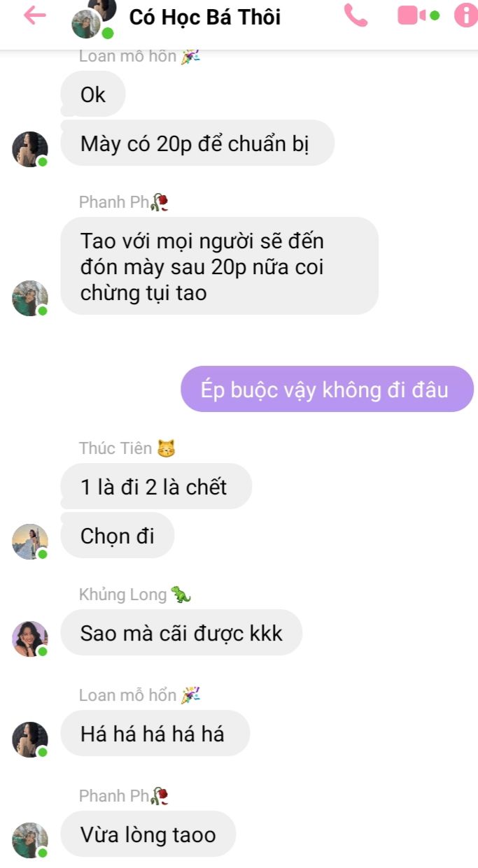Open the group avatar in the header
Viewport: 478px width, 868px height.
tap(92, 18)
